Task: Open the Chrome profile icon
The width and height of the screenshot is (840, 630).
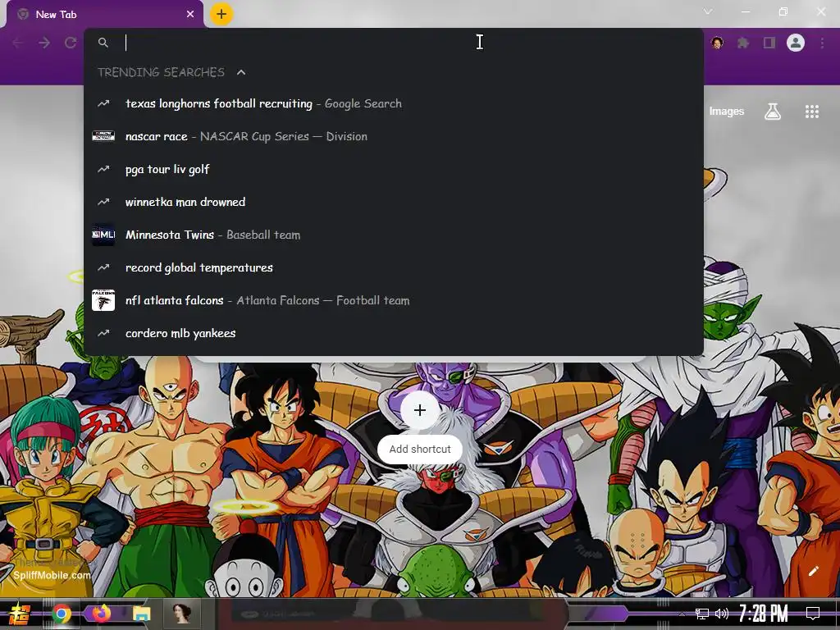Action: click(x=796, y=43)
